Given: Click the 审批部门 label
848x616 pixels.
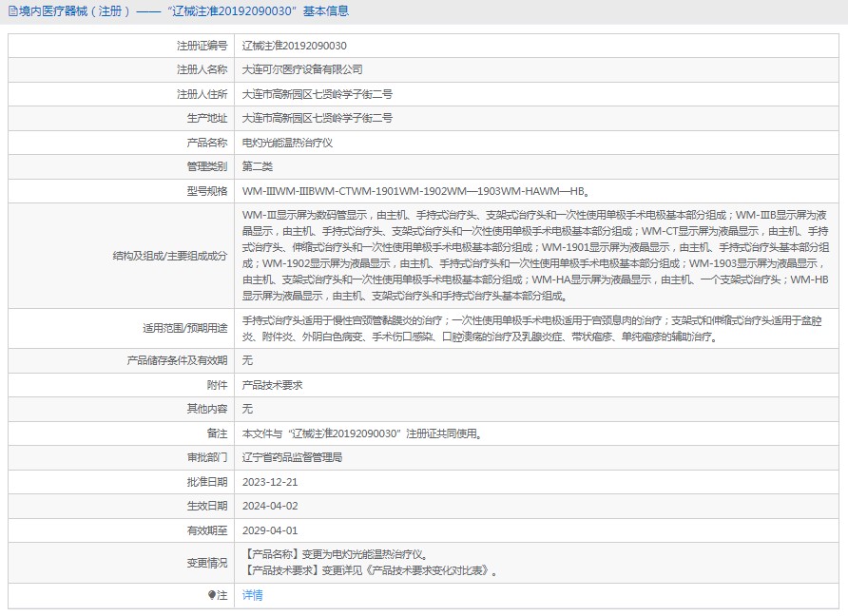Looking at the screenshot, I should (x=207, y=457).
